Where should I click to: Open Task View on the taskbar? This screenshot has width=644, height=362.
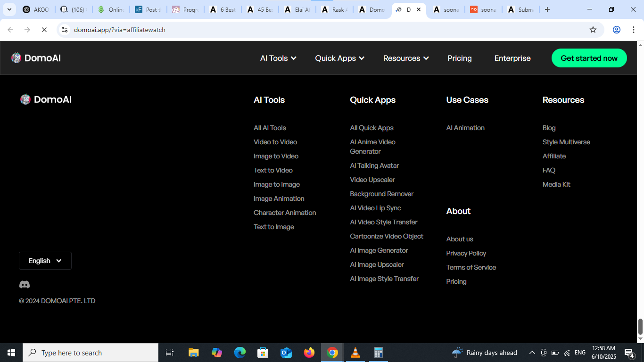pyautogui.click(x=170, y=353)
